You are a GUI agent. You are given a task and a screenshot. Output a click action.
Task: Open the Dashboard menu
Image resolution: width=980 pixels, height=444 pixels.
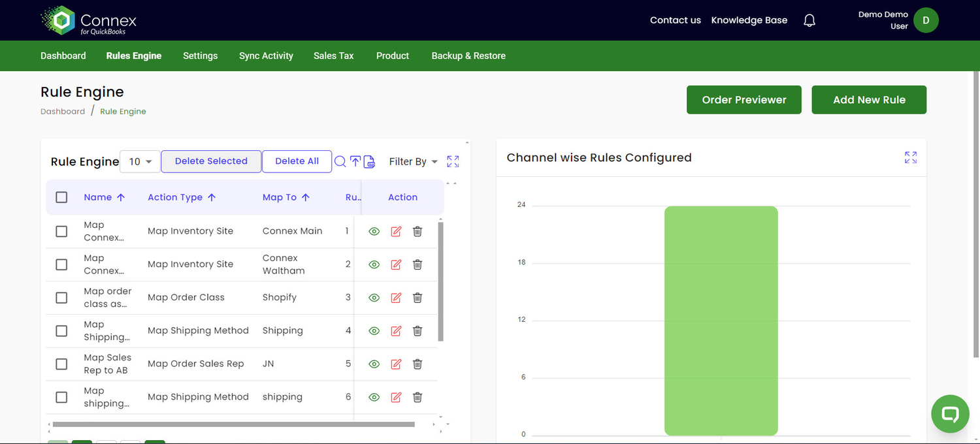63,55
